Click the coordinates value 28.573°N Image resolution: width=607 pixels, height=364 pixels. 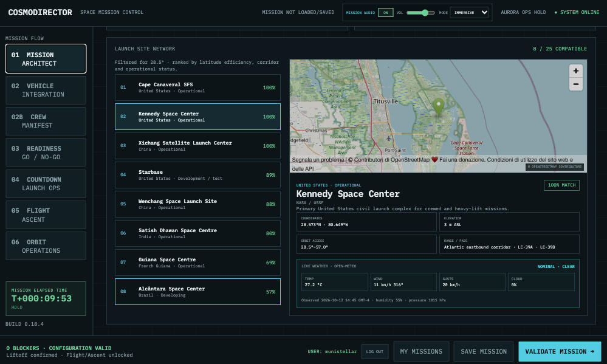point(311,225)
